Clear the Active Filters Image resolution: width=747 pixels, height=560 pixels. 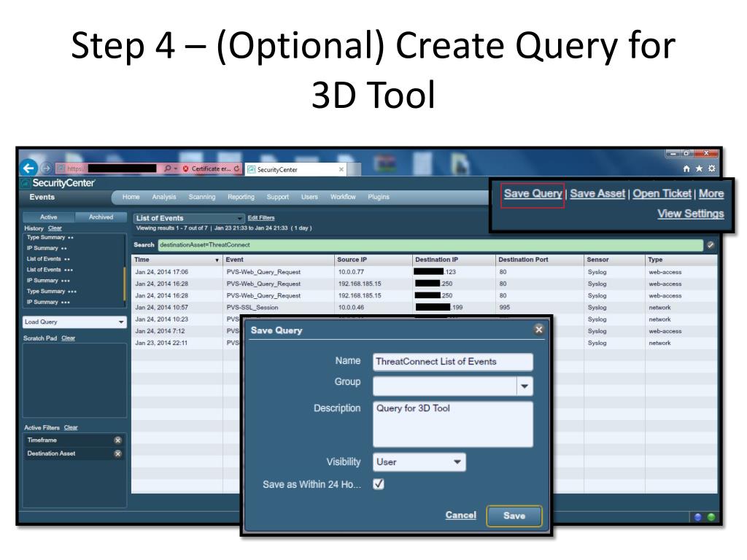tap(71, 427)
